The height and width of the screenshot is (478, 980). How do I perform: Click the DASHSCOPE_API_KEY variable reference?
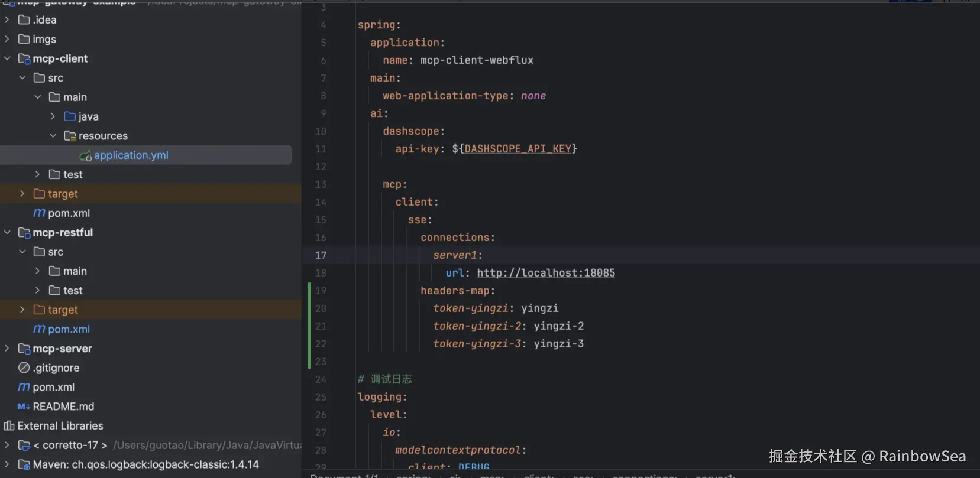click(518, 149)
